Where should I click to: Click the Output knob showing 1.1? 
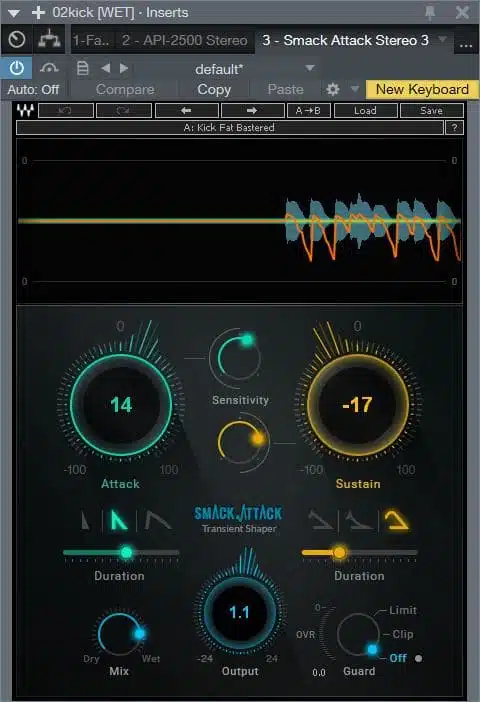click(239, 612)
